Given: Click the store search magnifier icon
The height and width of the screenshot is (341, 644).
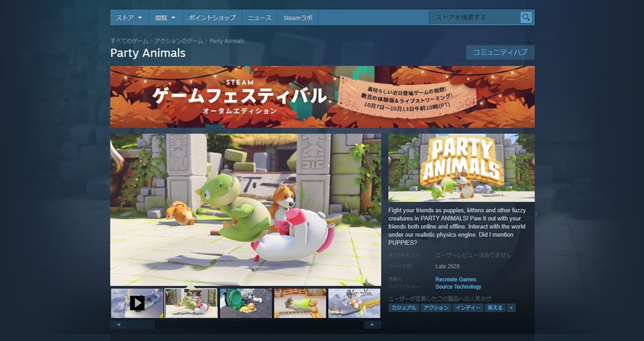Looking at the screenshot, I should [526, 17].
